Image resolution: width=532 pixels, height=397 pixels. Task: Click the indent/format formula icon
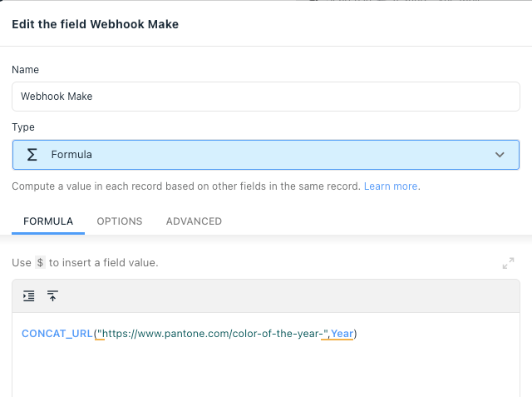point(29,295)
